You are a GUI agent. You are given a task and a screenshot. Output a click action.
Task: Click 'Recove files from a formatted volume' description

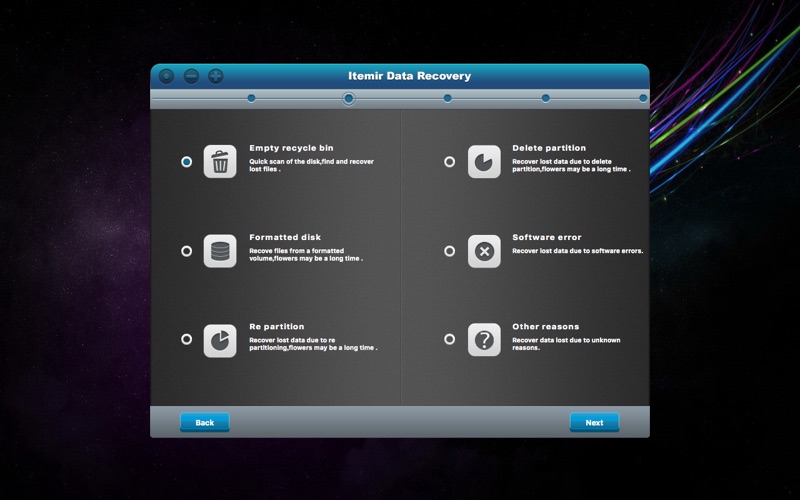pos(306,255)
